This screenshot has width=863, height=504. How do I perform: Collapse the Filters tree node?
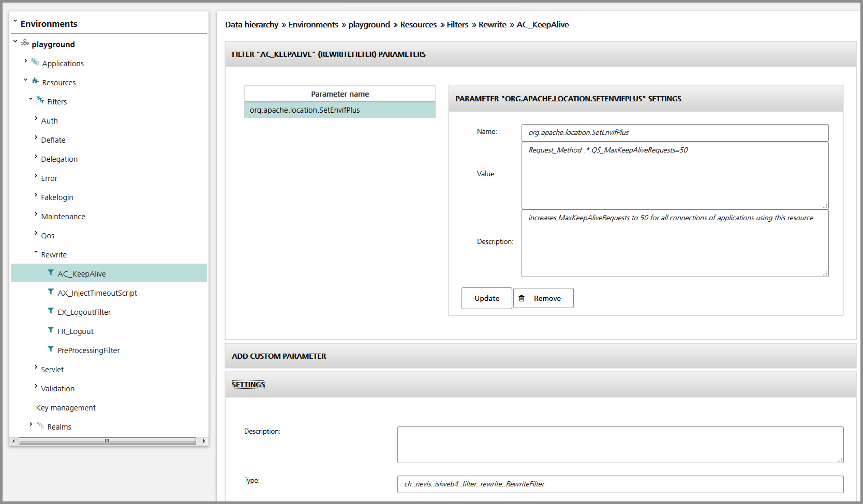click(31, 99)
